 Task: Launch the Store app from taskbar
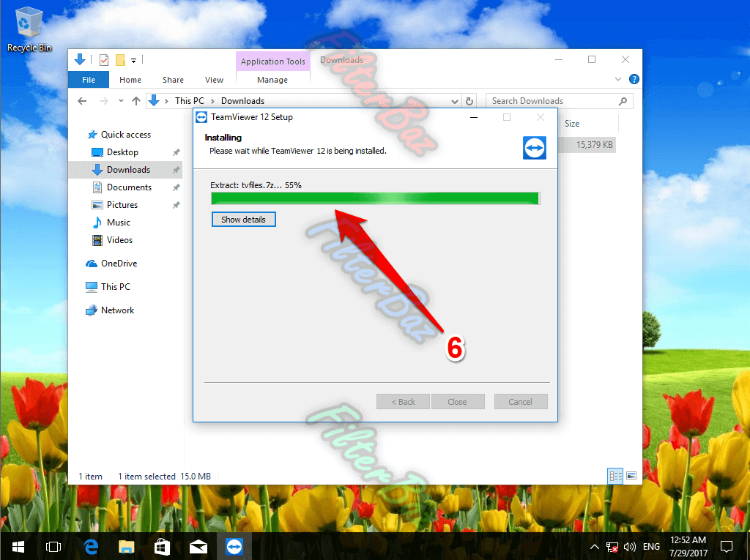pyautogui.click(x=162, y=546)
